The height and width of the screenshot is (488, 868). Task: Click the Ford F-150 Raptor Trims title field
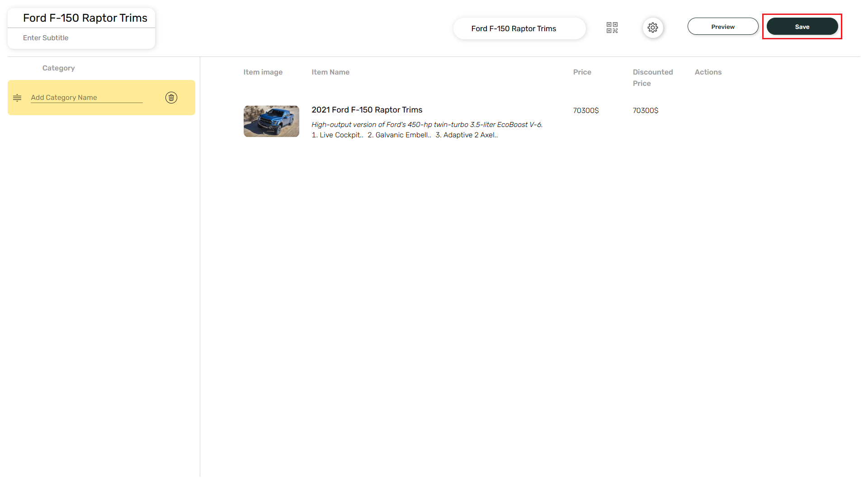click(85, 18)
